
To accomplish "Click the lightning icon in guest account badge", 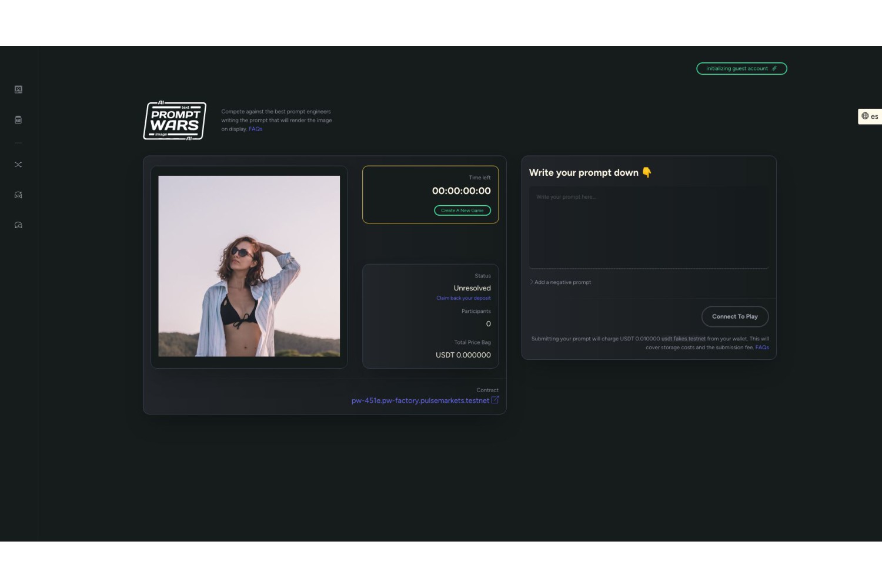I will pyautogui.click(x=774, y=68).
